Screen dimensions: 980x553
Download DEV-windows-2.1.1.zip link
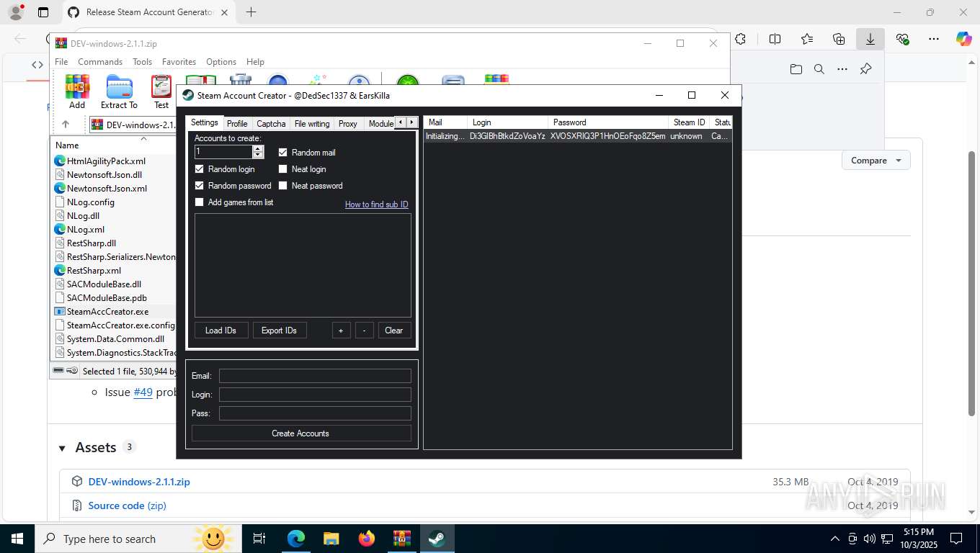(139, 482)
